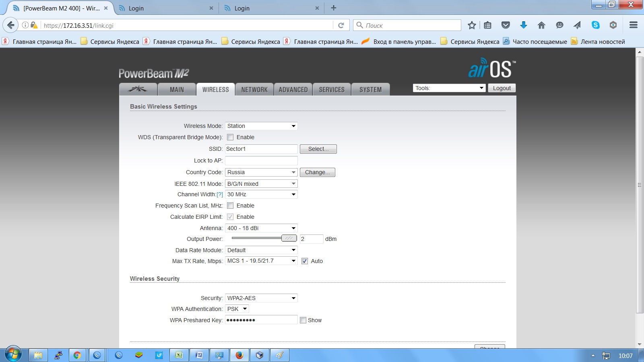Click the paper plane send icon
Viewport: 644px width, 362px height.
(577, 25)
